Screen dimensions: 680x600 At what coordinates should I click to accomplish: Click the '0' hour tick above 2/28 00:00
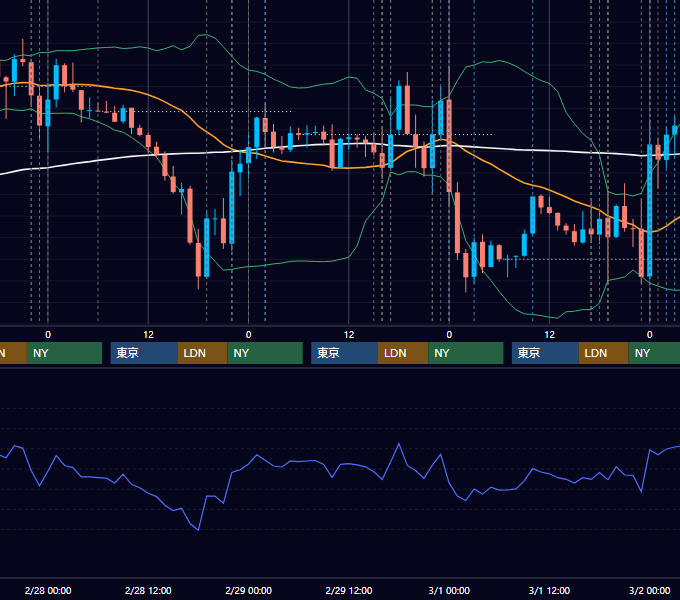point(48,335)
